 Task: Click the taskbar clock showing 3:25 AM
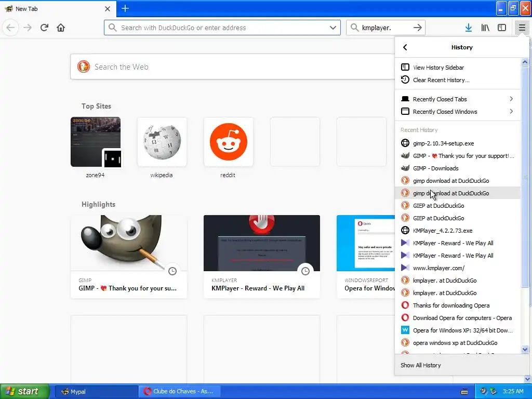[x=513, y=391]
